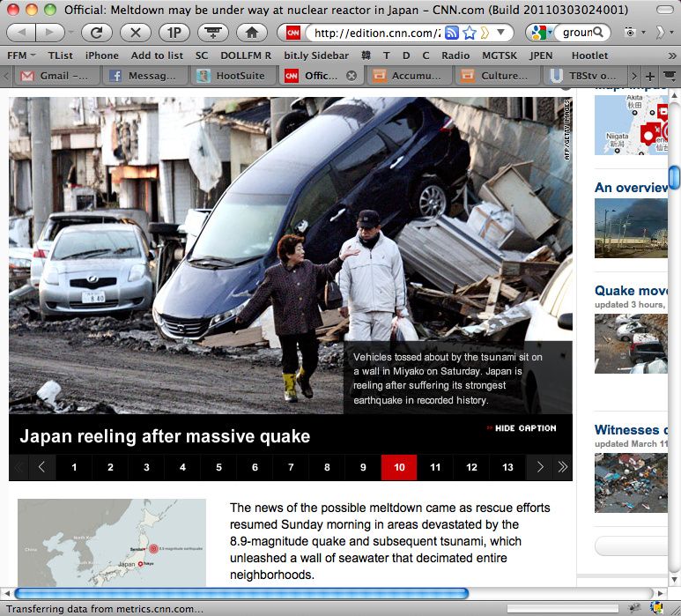Open the DOLLFM R bookmark
The image size is (681, 616).
click(x=246, y=56)
